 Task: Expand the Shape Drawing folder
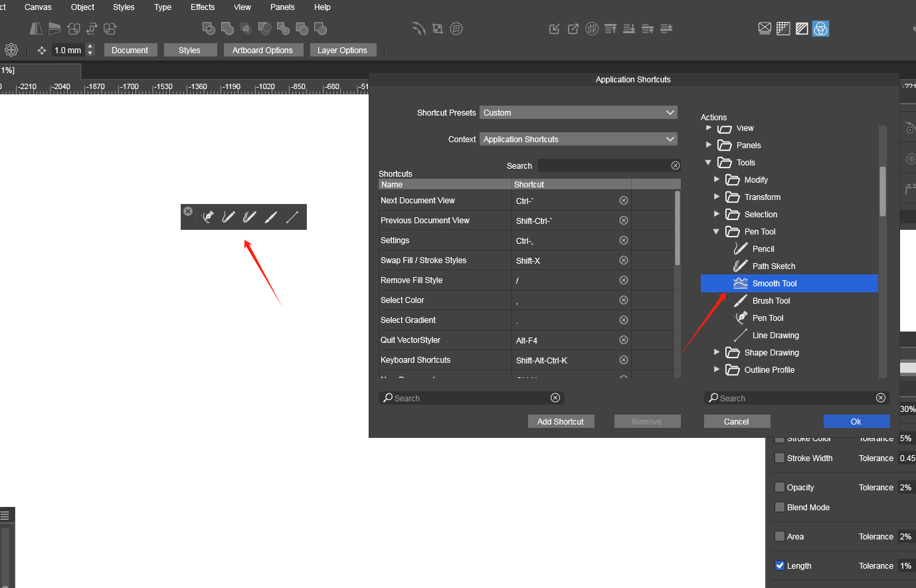[717, 352]
